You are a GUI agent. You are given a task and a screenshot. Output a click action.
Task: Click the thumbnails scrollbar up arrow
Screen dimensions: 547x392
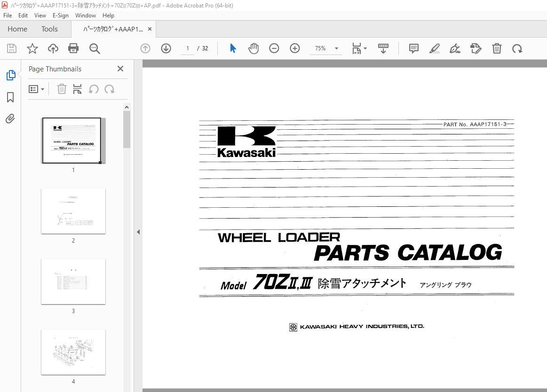(127, 107)
